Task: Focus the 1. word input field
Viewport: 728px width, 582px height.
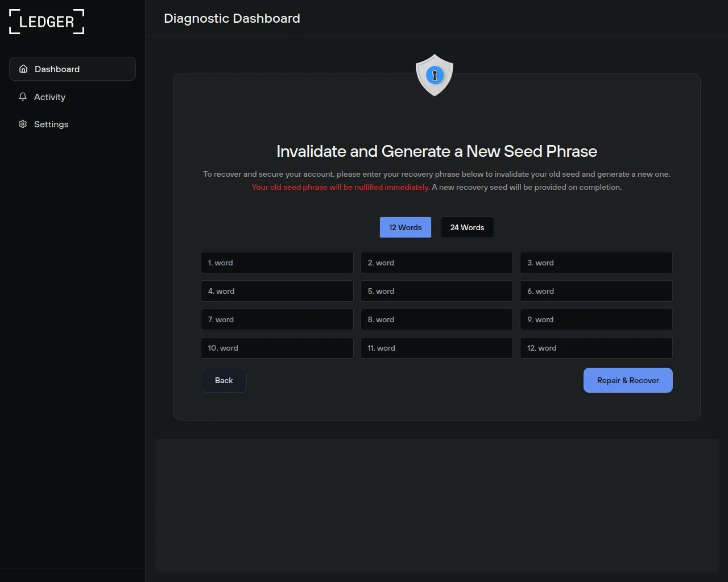Action: point(277,263)
